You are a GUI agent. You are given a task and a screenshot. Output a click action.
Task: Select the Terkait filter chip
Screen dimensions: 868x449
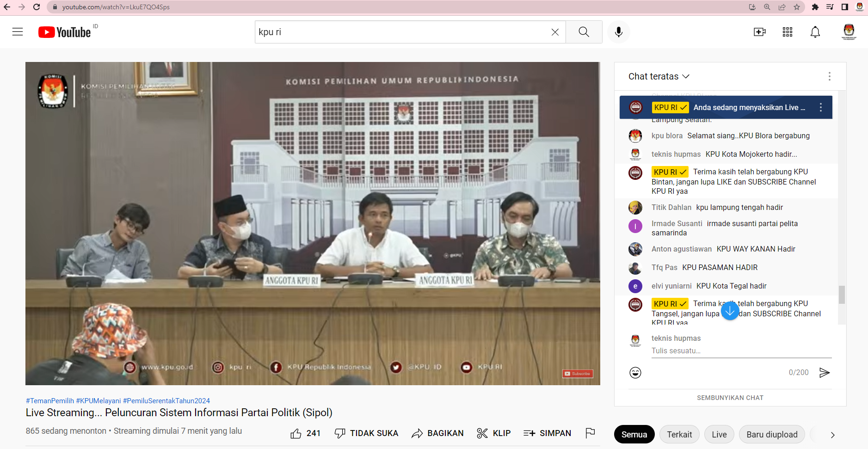[679, 435]
